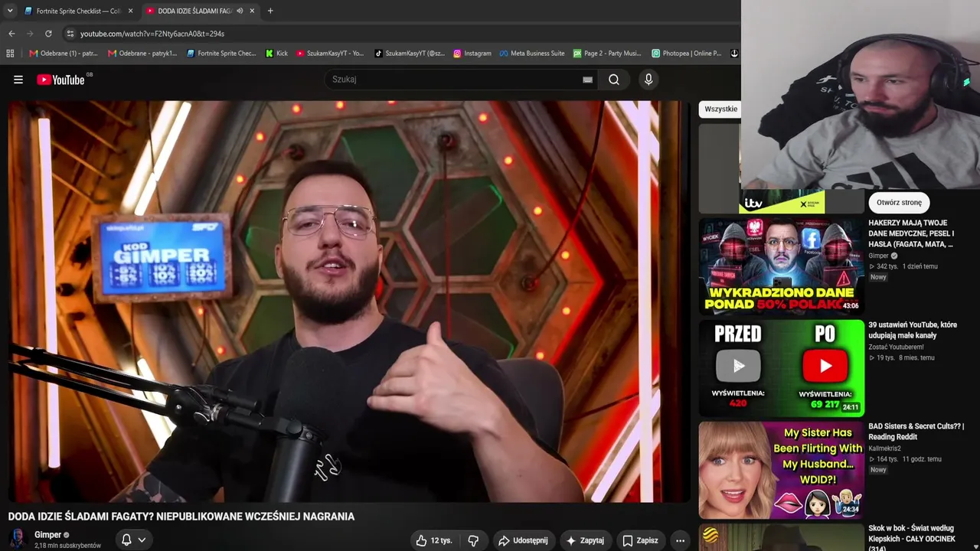Click the downloads icon on the bookmarks bar
The height and width of the screenshot is (551, 980).
[733, 54]
